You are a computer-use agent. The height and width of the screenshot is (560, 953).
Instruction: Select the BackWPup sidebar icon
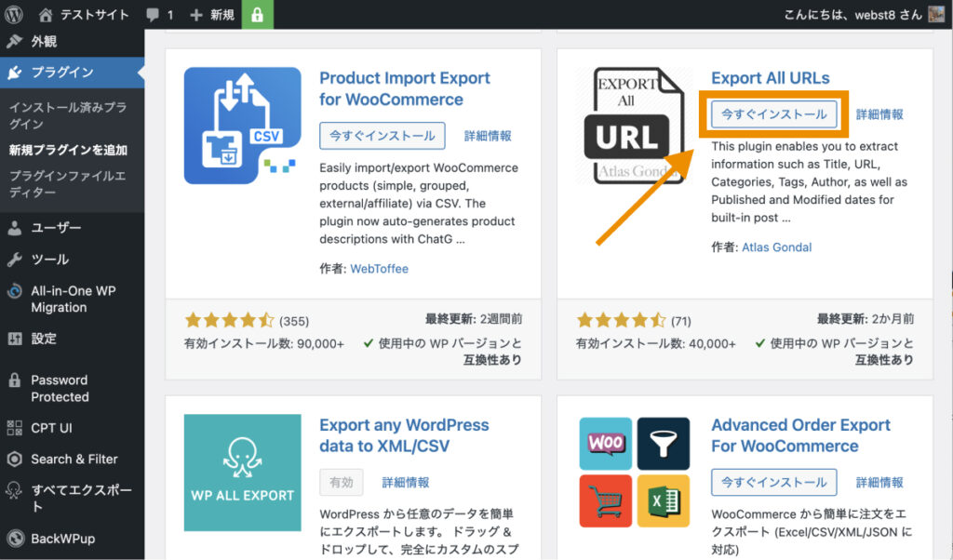(x=16, y=539)
